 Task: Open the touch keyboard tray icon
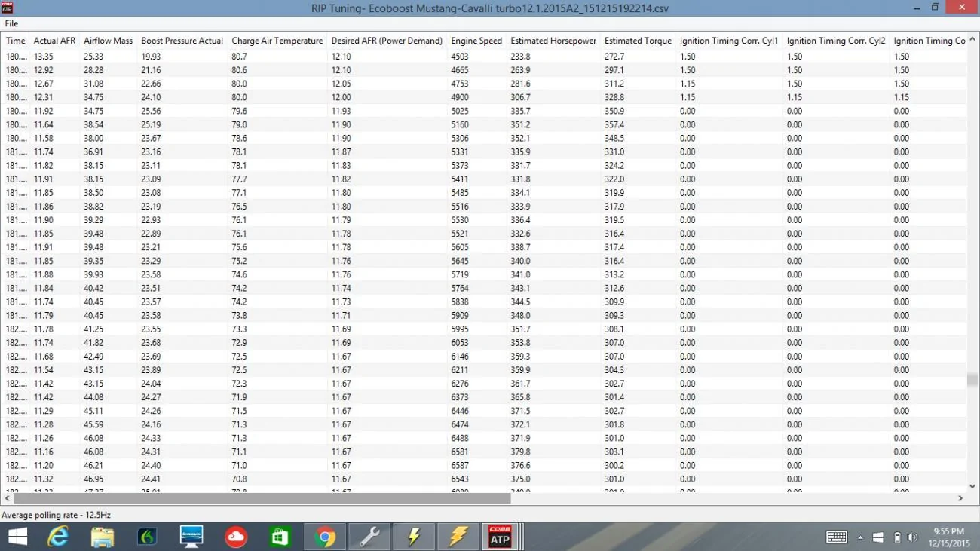[x=837, y=537]
